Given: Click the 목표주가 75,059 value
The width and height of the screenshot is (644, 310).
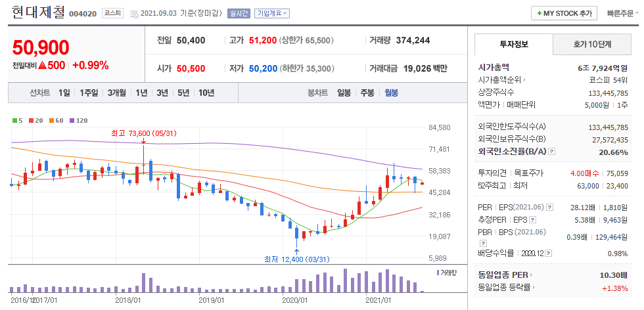Looking at the screenshot, I should pyautogui.click(x=617, y=173).
